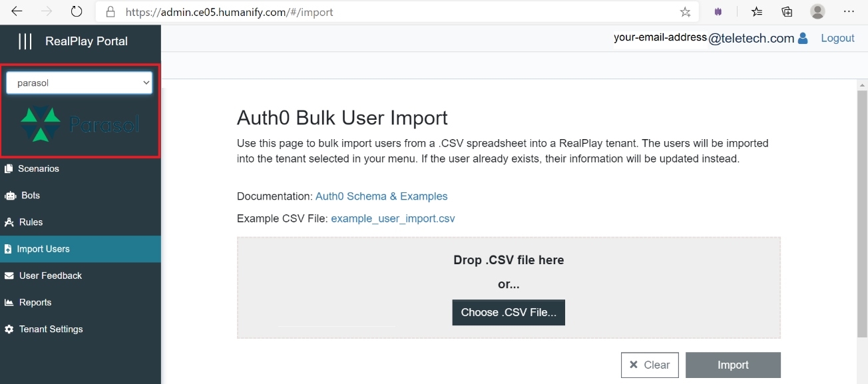Open the browser favorites list icon
This screenshot has width=868, height=384.
757,11
